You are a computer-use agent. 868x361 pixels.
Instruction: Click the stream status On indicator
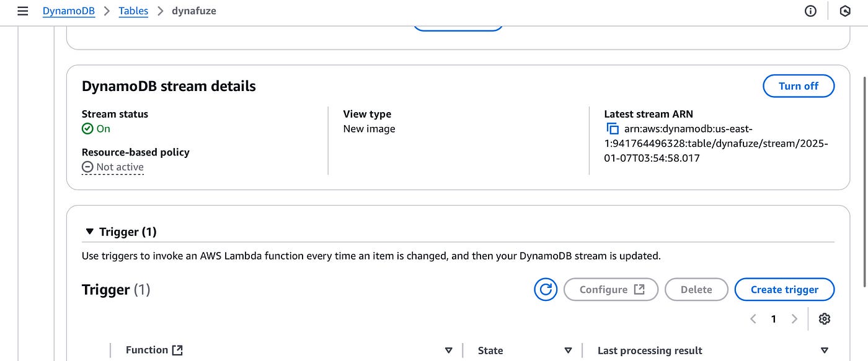[96, 129]
